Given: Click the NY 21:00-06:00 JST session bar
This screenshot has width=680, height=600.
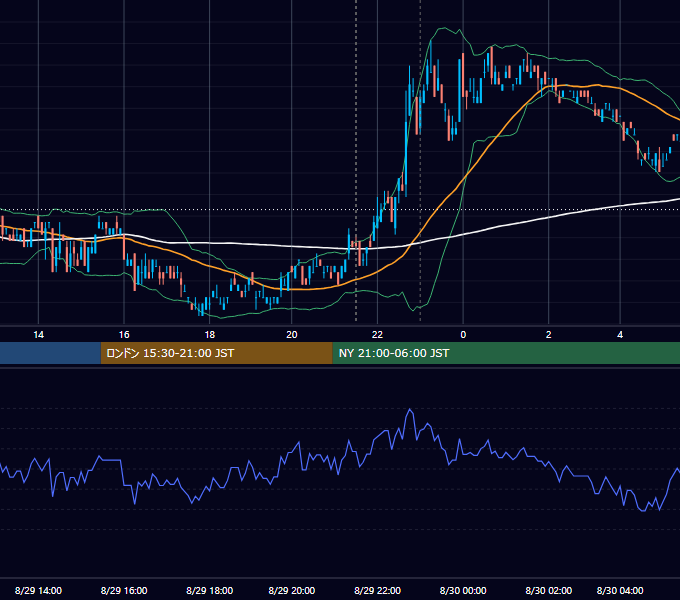Looking at the screenshot, I should (506, 353).
